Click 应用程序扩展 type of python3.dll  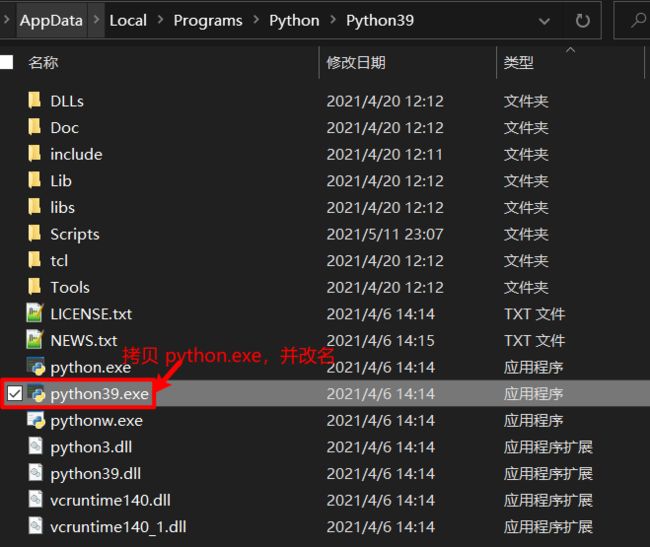[x=548, y=447]
